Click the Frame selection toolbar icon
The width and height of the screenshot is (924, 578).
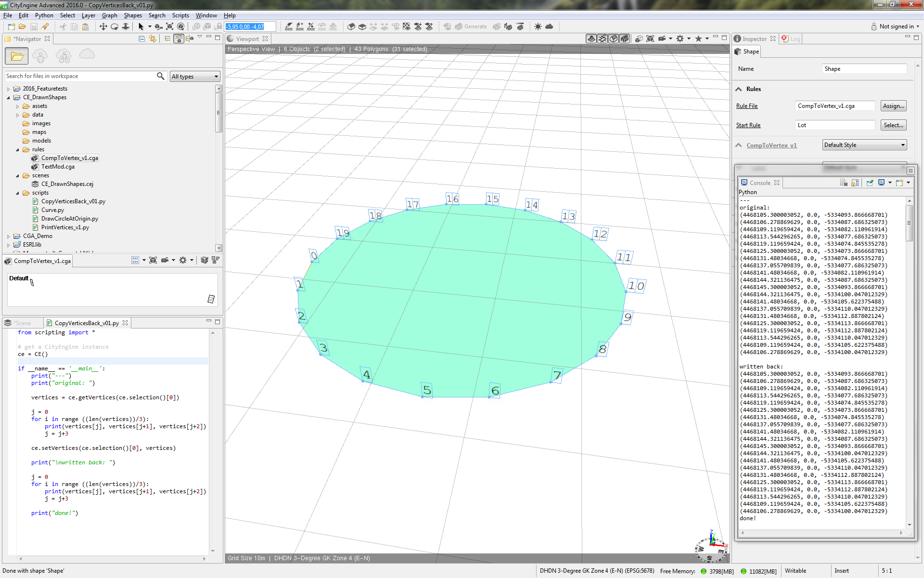click(x=169, y=26)
